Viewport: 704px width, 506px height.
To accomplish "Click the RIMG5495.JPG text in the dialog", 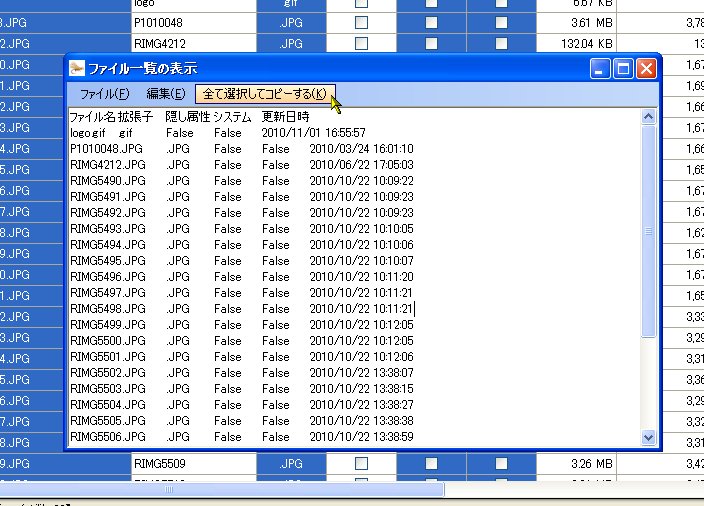I will click(108, 261).
